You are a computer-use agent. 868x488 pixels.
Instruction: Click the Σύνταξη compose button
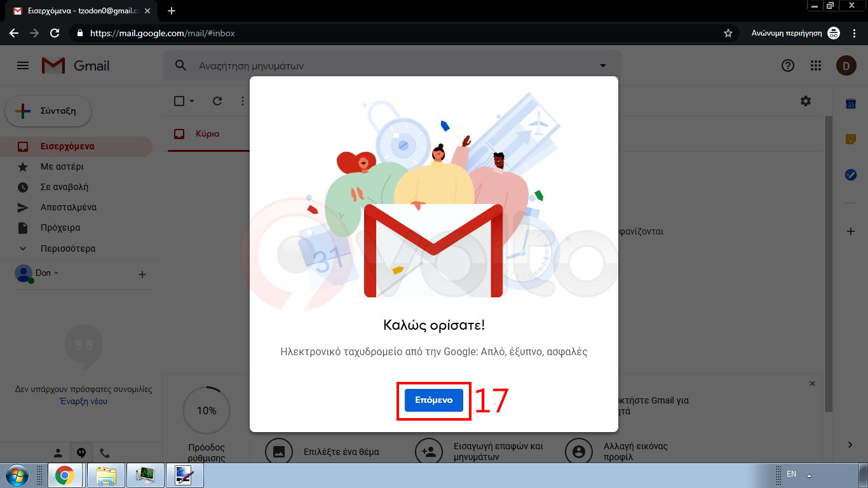[48, 111]
